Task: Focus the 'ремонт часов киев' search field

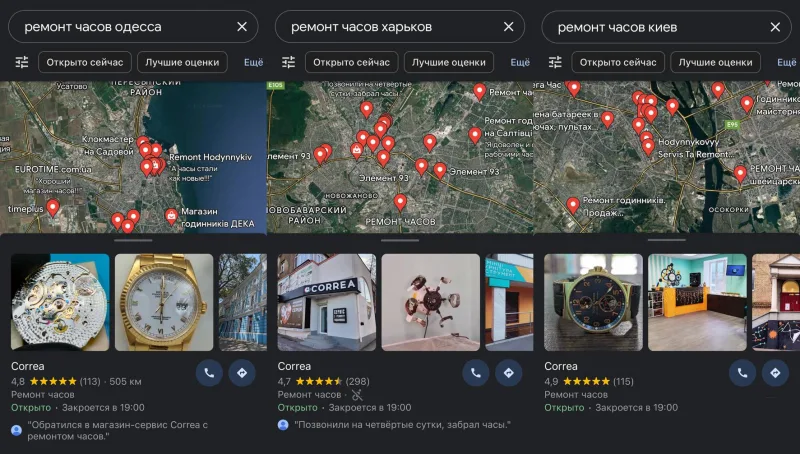Action: point(662,27)
